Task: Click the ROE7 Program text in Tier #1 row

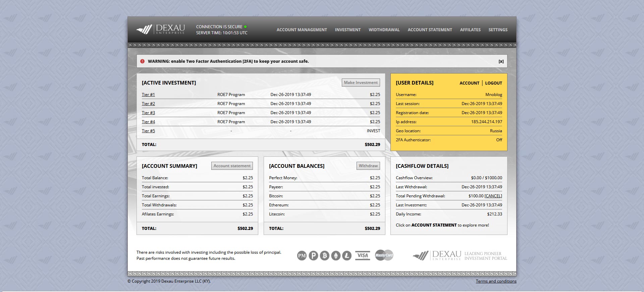Action: pos(231,95)
